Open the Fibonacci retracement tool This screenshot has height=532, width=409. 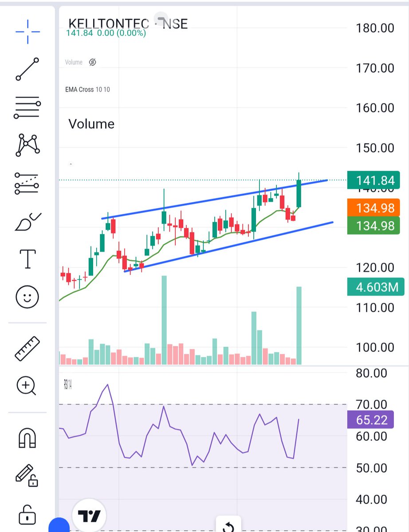coord(28,107)
